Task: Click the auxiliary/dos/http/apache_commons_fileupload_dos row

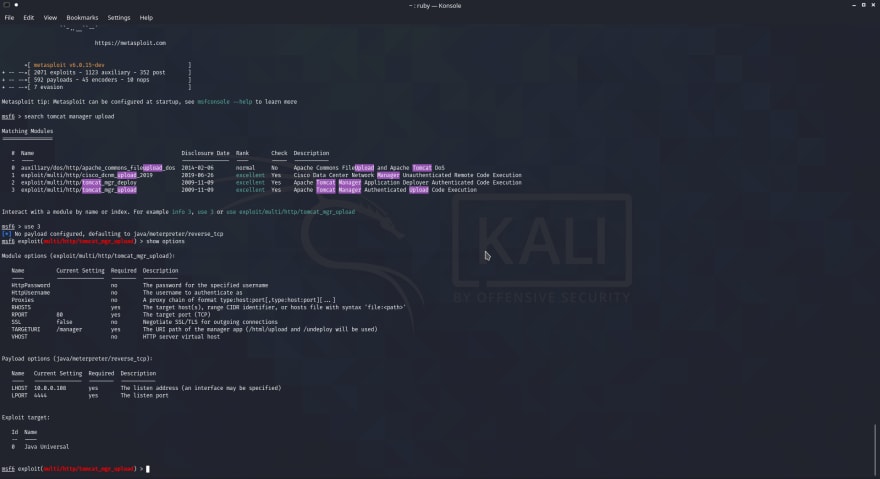Action: pyautogui.click(x=228, y=167)
